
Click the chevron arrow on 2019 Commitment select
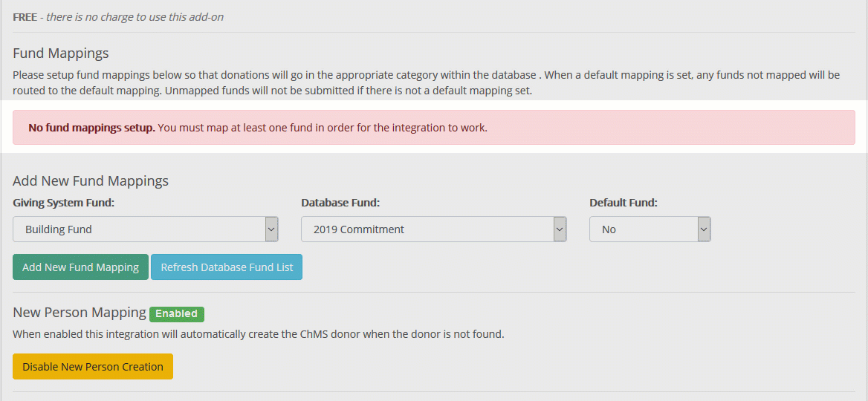point(560,229)
